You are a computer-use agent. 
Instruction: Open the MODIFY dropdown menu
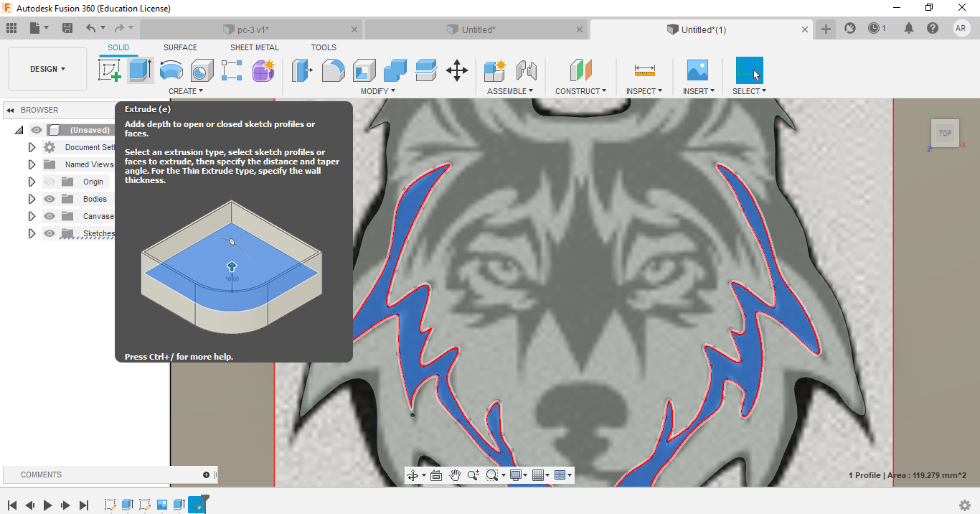click(377, 91)
